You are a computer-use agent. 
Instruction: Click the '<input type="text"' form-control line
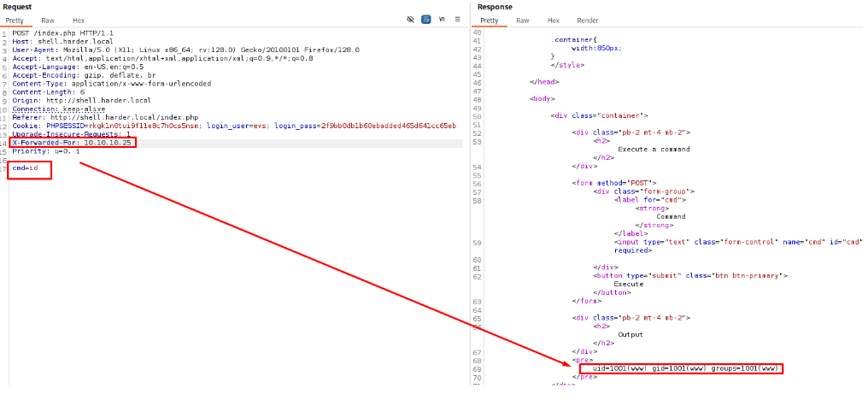pos(738,242)
